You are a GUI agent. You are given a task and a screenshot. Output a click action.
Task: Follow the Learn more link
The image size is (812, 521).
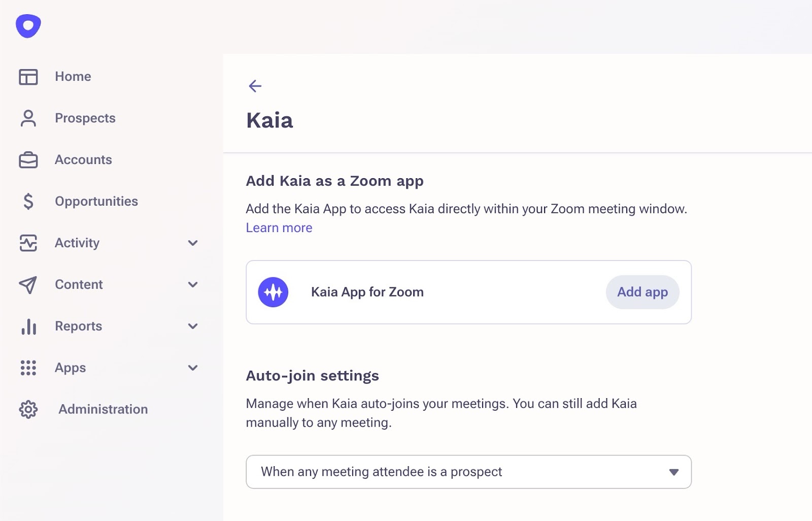[279, 228]
